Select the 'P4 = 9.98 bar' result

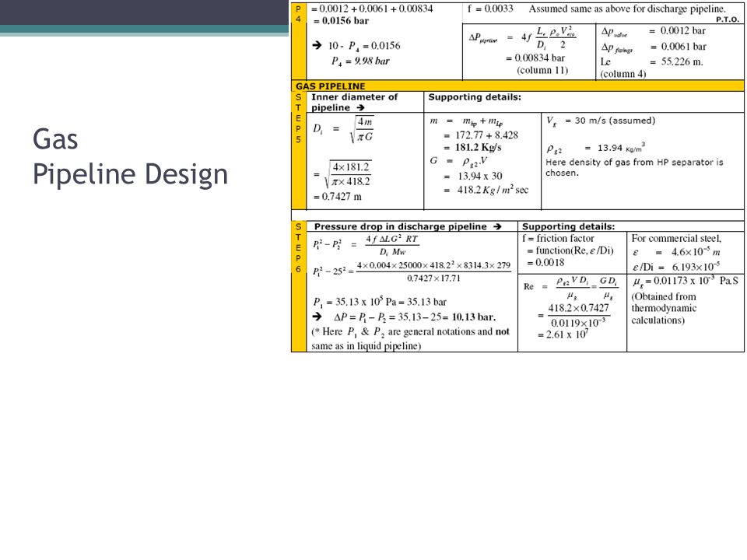tap(360, 61)
